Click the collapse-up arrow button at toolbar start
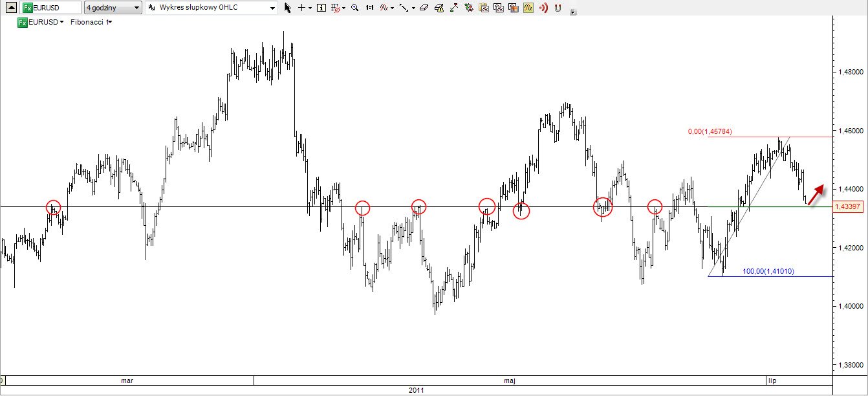Screen dimensions: 868x396 [x=10, y=8]
